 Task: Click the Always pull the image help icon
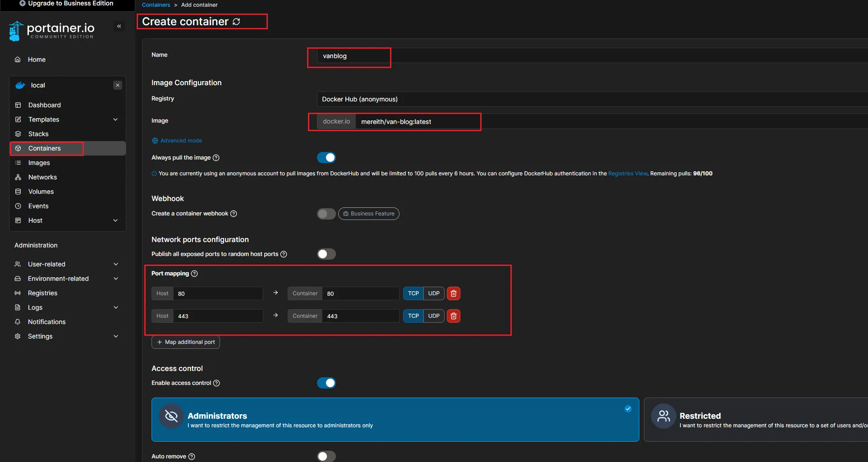[216, 158]
